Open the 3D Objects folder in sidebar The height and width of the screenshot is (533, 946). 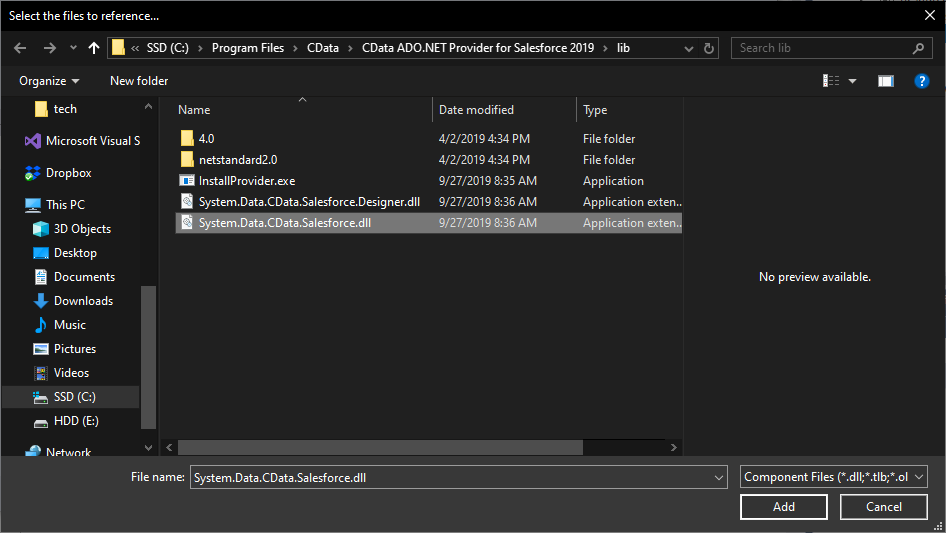(x=82, y=229)
